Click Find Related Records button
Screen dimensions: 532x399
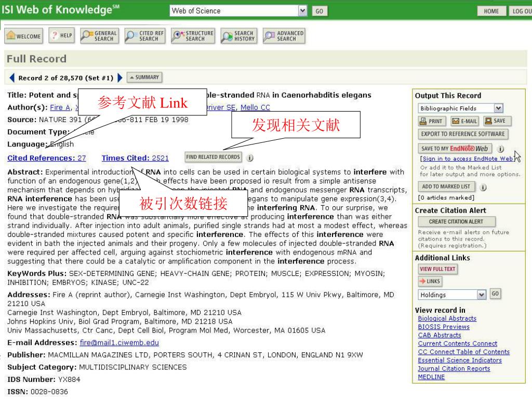click(x=213, y=157)
